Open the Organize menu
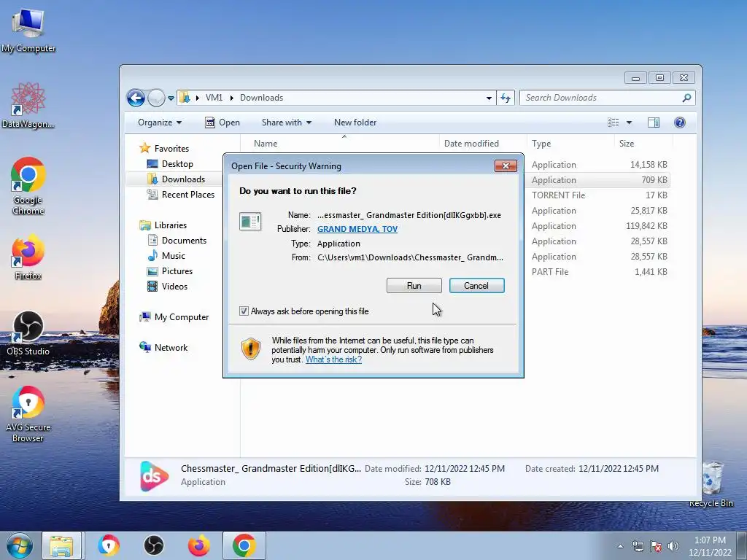 [x=160, y=122]
